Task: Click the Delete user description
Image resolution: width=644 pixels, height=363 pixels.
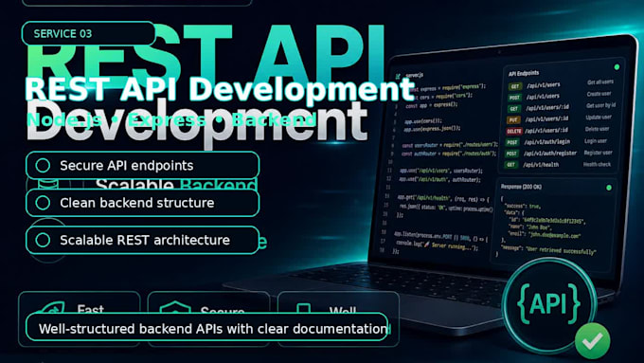Action: pyautogui.click(x=598, y=129)
